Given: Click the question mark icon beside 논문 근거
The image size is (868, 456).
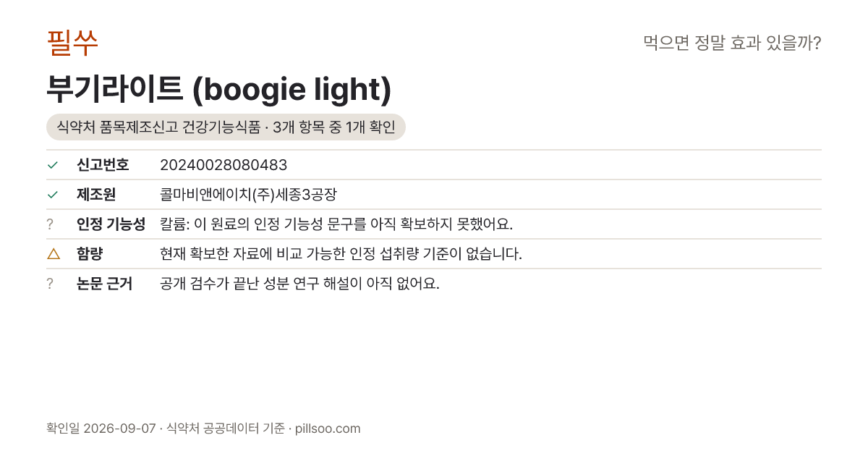Looking at the screenshot, I should tap(50, 284).
